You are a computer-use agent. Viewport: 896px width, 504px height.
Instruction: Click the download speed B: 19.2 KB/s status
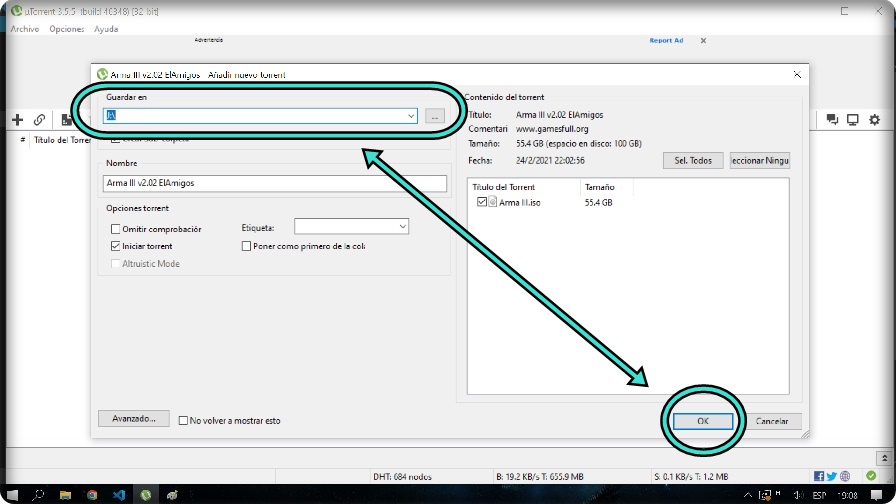[x=539, y=477]
